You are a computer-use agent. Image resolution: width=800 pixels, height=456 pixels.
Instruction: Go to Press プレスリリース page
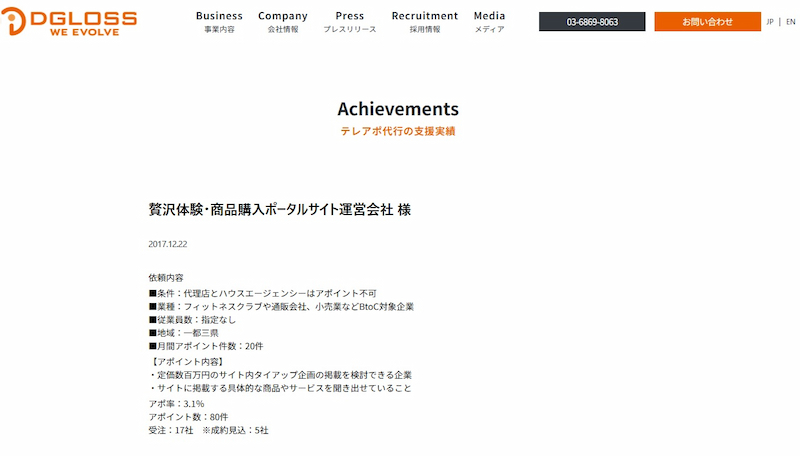pyautogui.click(x=349, y=22)
